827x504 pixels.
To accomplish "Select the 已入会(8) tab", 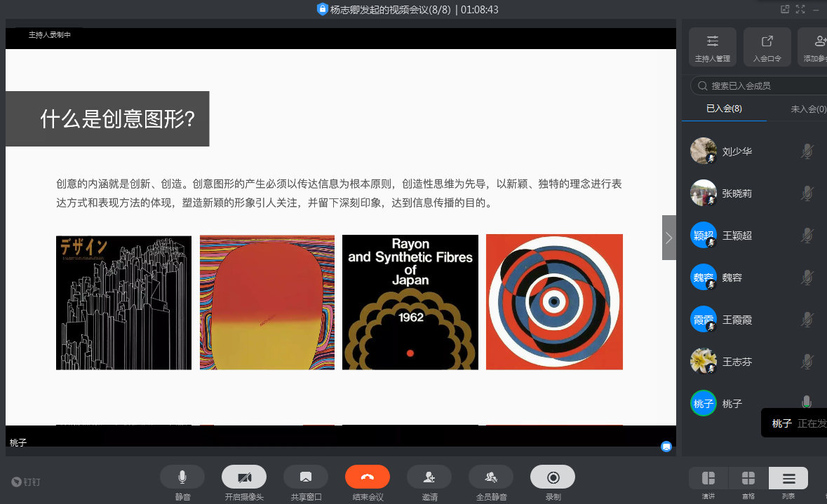I will (x=724, y=109).
